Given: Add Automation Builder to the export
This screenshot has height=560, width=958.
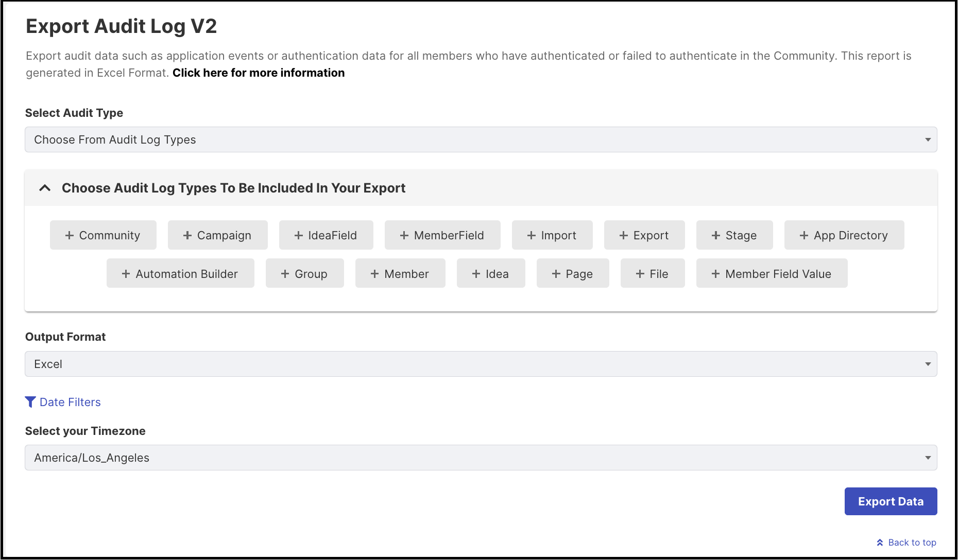Looking at the screenshot, I should pos(180,273).
